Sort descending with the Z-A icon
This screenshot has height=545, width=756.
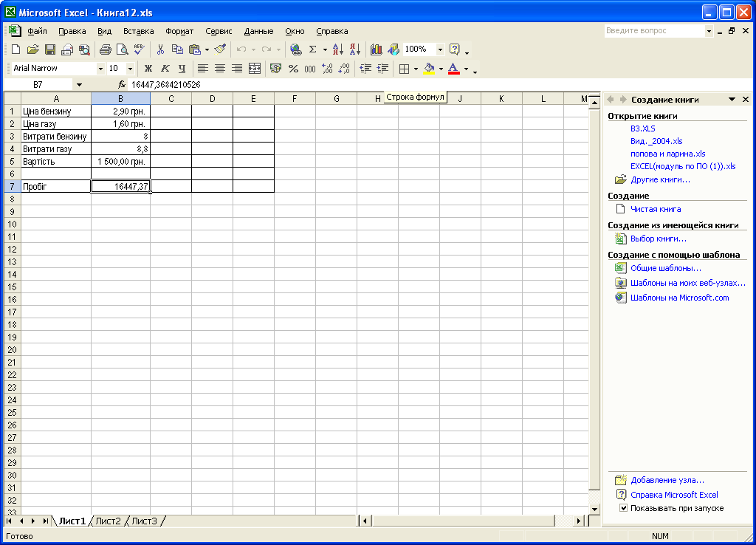tap(355, 49)
